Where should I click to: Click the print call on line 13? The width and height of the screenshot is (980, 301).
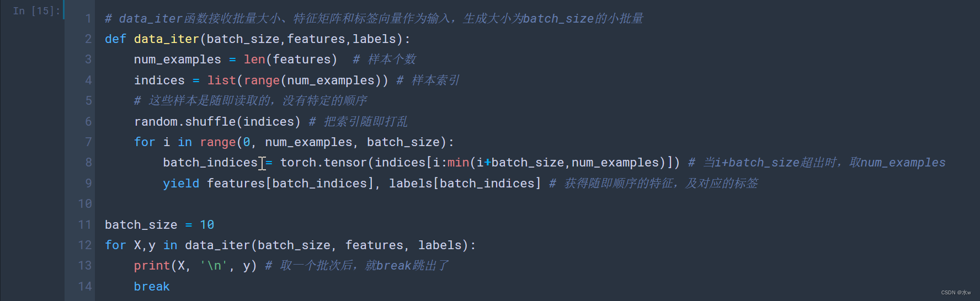(x=152, y=266)
